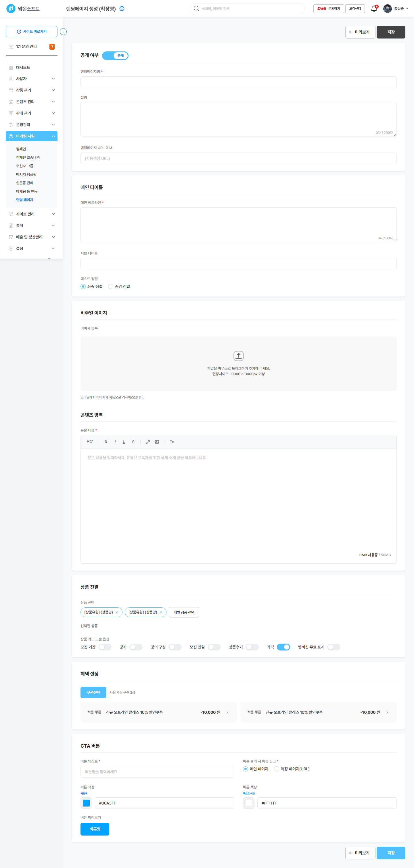
Task: Open the white 텍스트 색상 swatch
Action: (249, 803)
